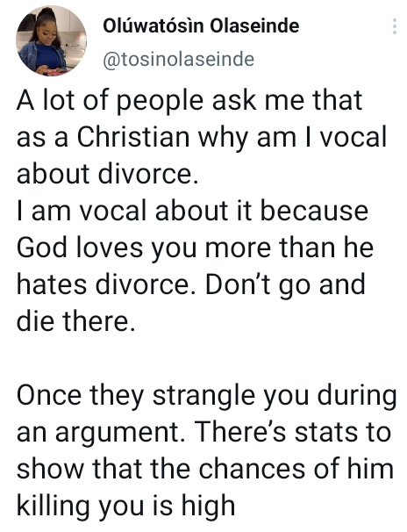Image resolution: width=407 pixels, height=532 pixels.
Task: Select the line "show that the chances of him"
Action: [x=205, y=469]
